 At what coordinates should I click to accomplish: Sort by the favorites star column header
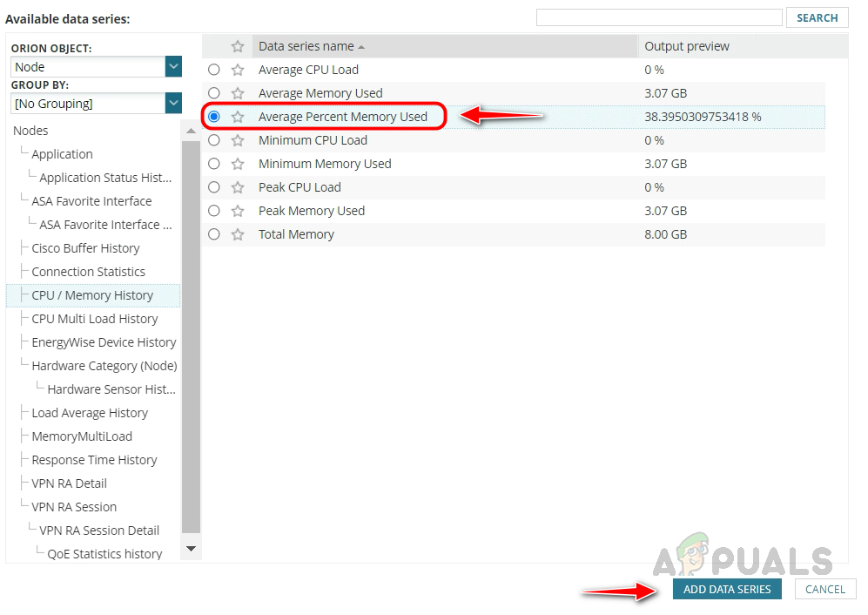(x=238, y=46)
